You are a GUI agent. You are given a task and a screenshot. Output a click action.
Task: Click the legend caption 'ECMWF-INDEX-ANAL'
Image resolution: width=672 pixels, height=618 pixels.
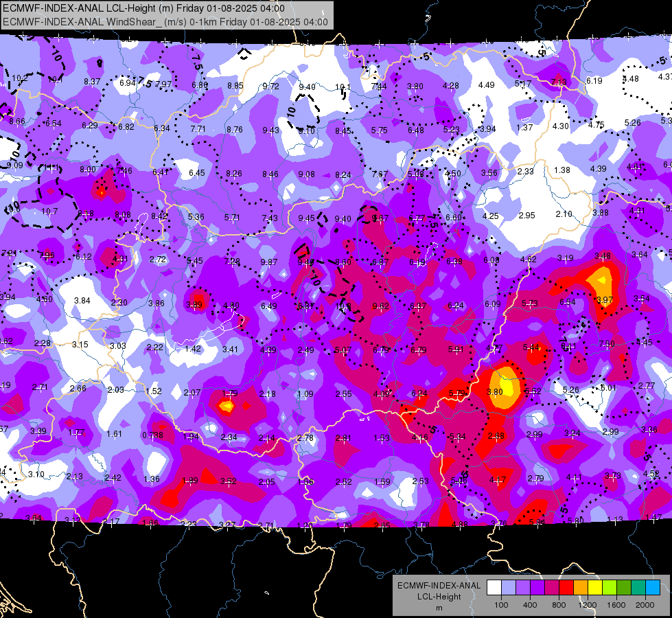(x=439, y=586)
